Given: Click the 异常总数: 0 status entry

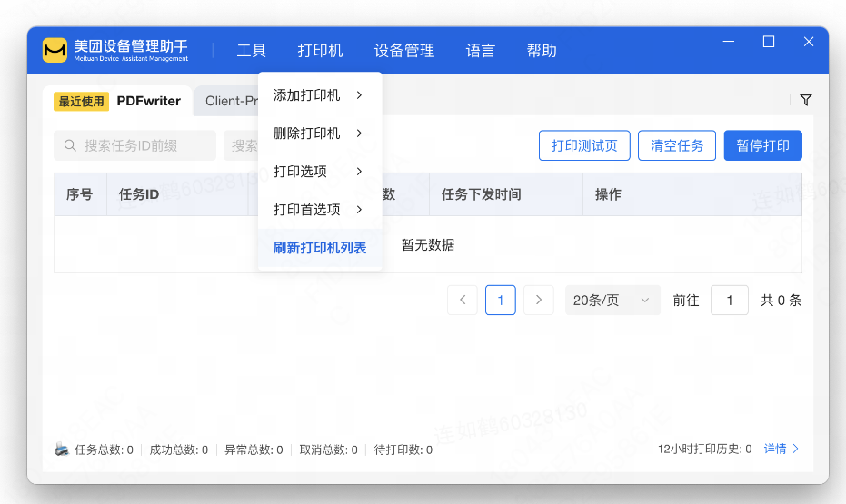Looking at the screenshot, I should coord(254,450).
